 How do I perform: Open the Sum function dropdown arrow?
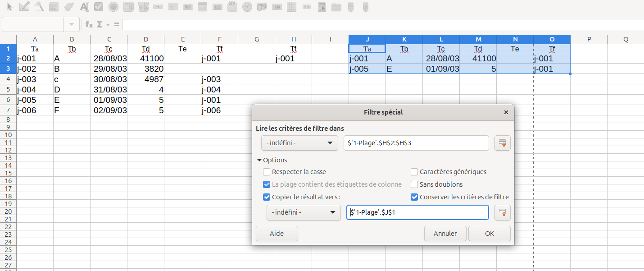108,24
